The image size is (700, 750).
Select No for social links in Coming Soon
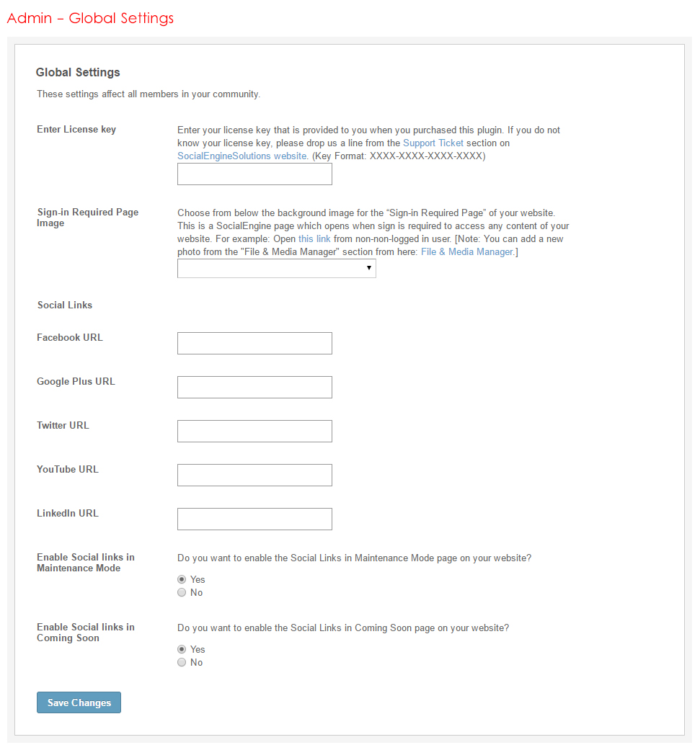point(182,663)
